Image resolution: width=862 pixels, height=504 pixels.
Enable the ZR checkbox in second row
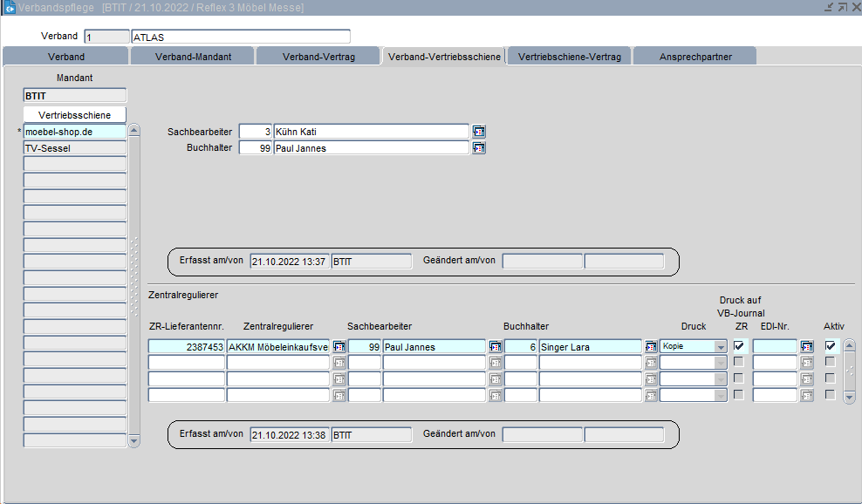point(739,362)
